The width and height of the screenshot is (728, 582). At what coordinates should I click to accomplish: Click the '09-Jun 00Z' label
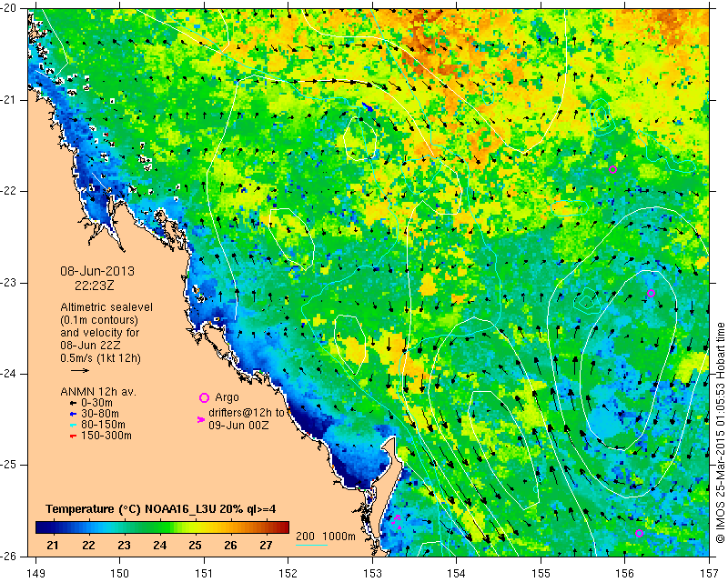(238, 425)
